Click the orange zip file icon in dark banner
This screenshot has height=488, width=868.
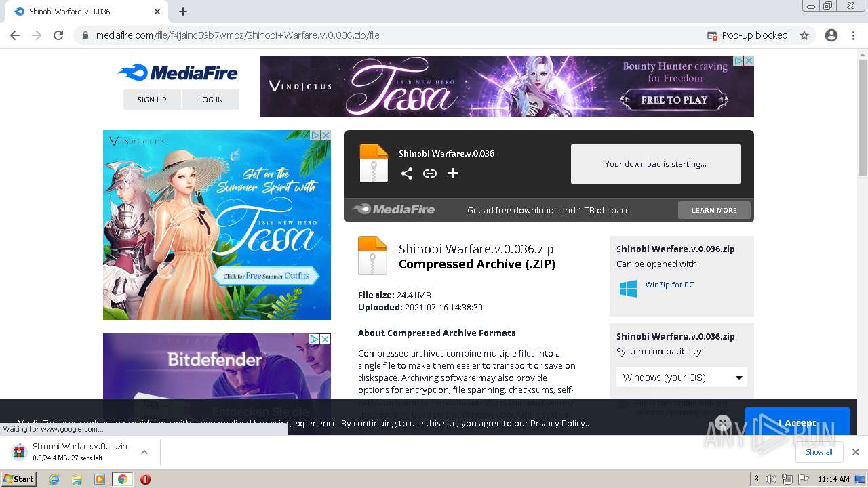tap(374, 163)
